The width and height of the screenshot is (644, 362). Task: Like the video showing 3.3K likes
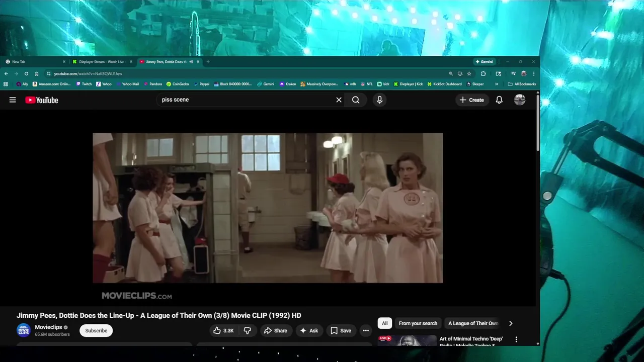tap(224, 330)
